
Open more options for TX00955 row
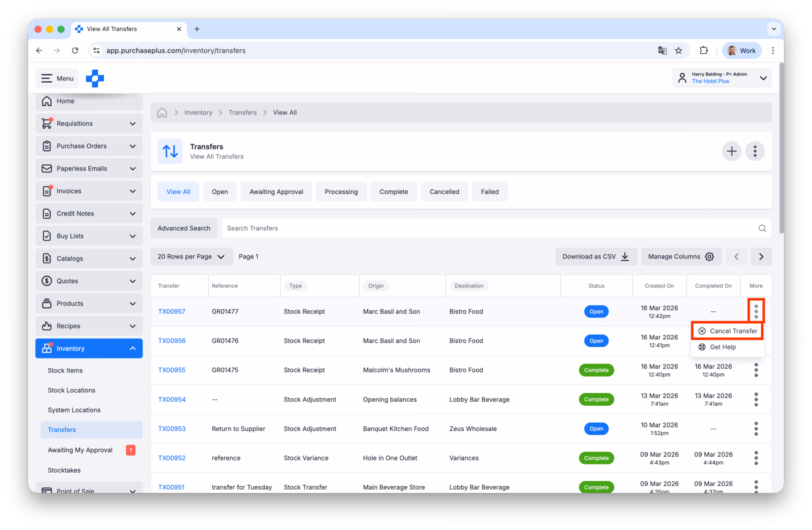pyautogui.click(x=756, y=370)
